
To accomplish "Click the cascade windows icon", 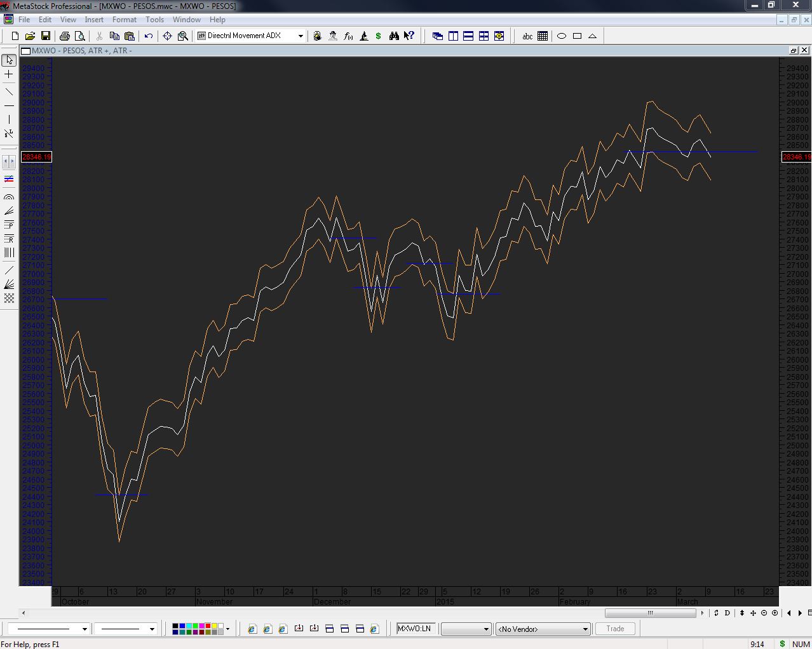I will (x=438, y=36).
